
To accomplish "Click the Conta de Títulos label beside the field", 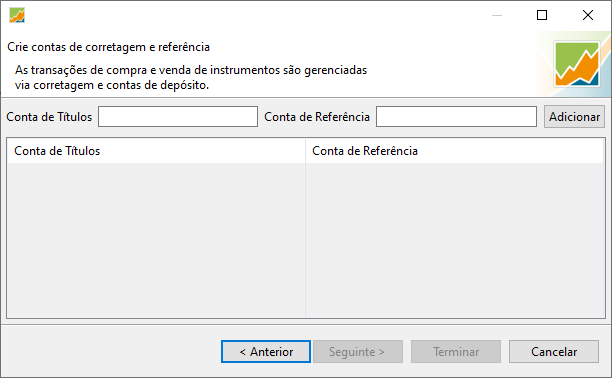I will (x=49, y=117).
